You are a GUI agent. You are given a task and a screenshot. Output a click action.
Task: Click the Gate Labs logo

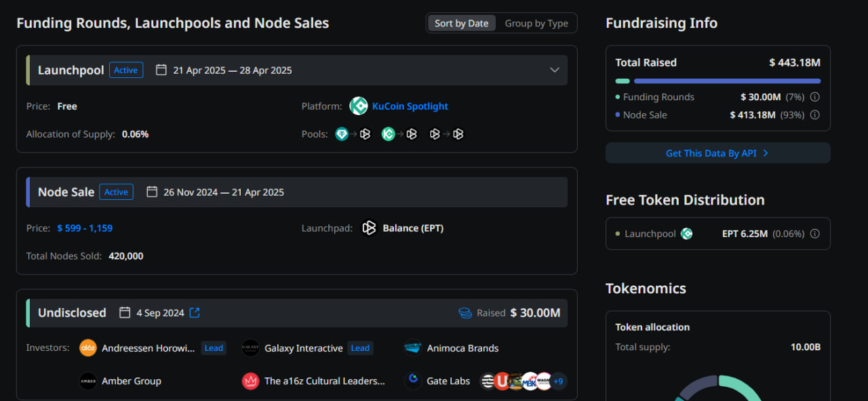click(413, 381)
